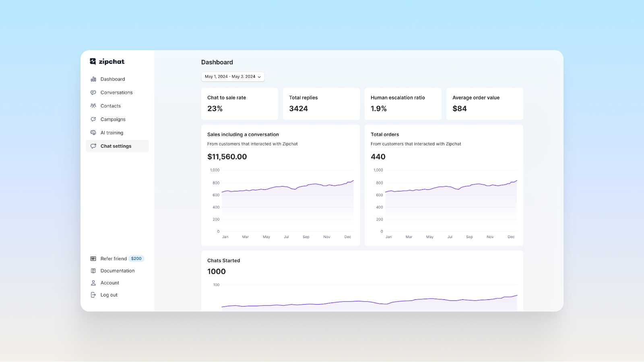Image resolution: width=644 pixels, height=362 pixels.
Task: Click the Chat settings bubble icon
Action: coord(93,146)
